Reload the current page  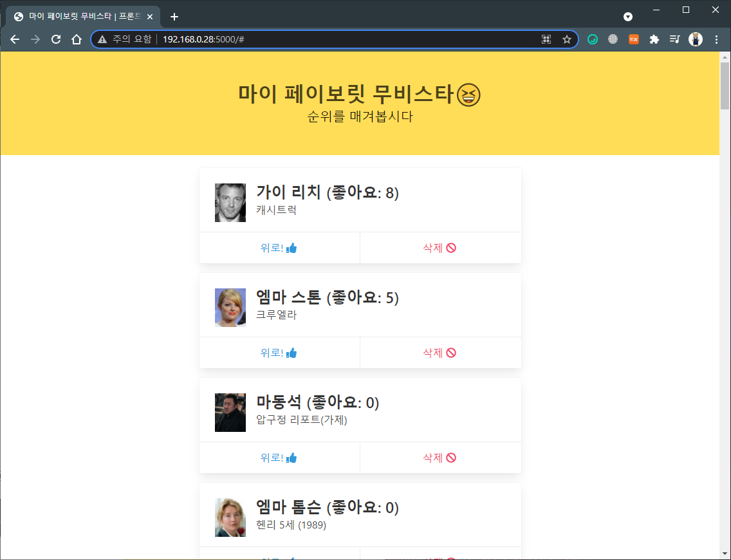[56, 39]
